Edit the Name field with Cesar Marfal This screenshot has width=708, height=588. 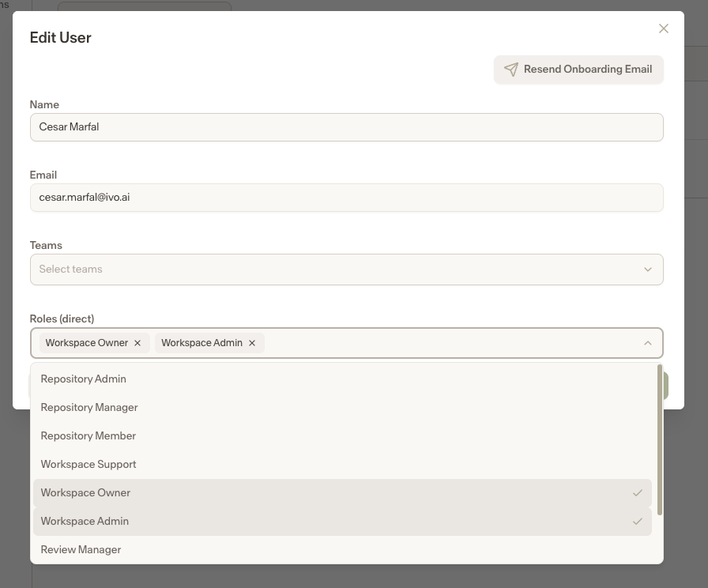346,127
